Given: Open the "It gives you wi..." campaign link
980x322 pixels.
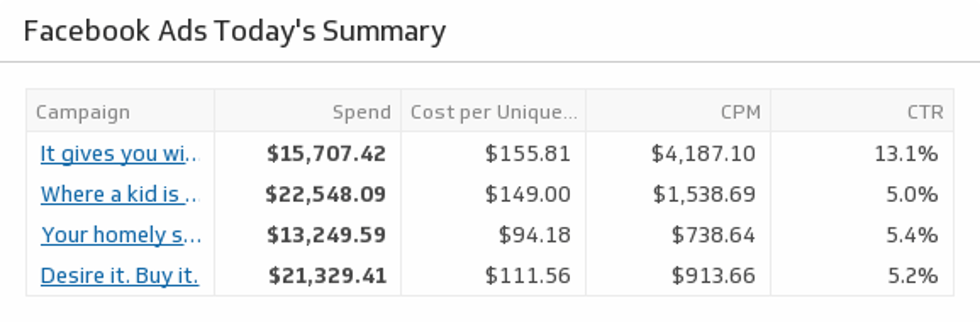Looking at the screenshot, I should coord(119,154).
